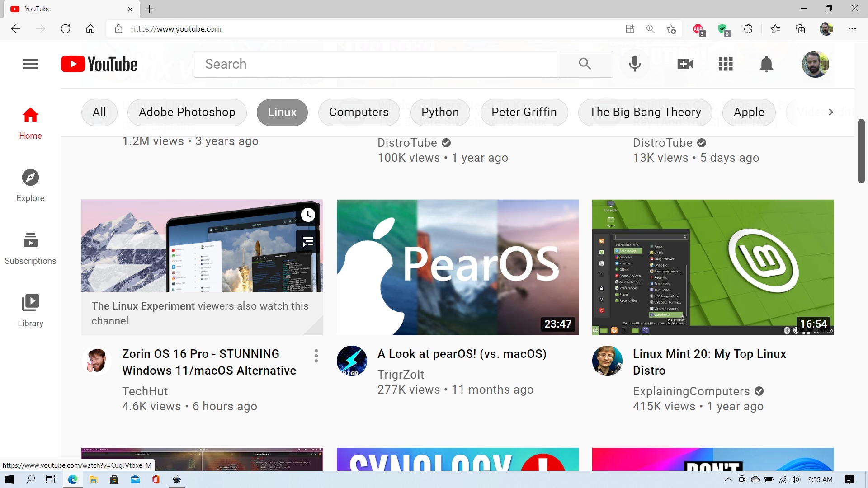Click the pearOS video thumbnail

click(457, 267)
